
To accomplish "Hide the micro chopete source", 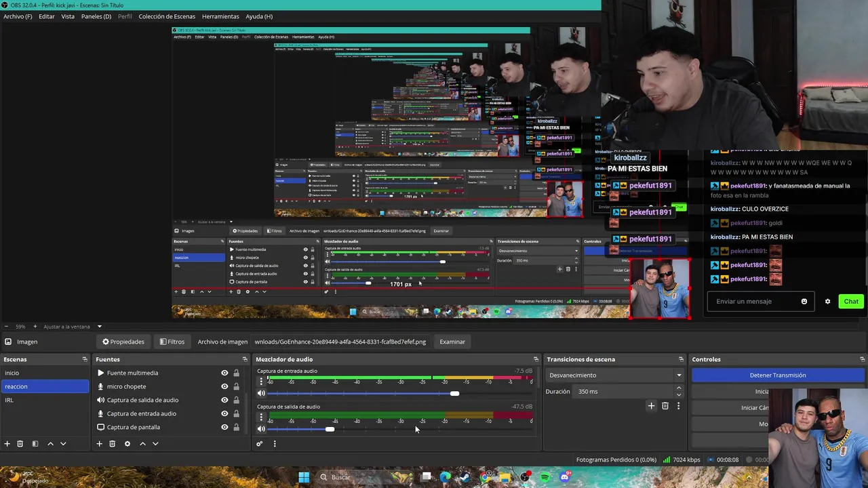I will tap(224, 386).
